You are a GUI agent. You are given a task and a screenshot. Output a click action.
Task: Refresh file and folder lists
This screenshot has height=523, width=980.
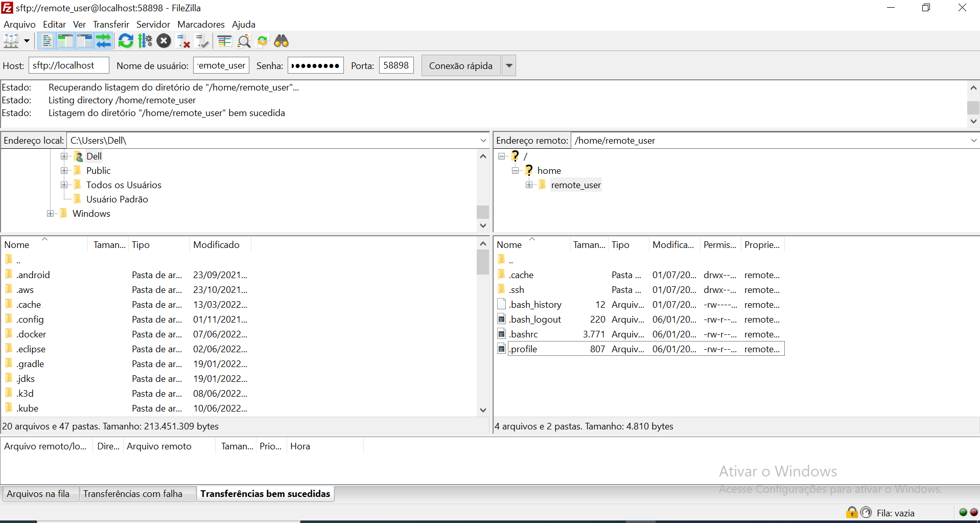point(126,41)
